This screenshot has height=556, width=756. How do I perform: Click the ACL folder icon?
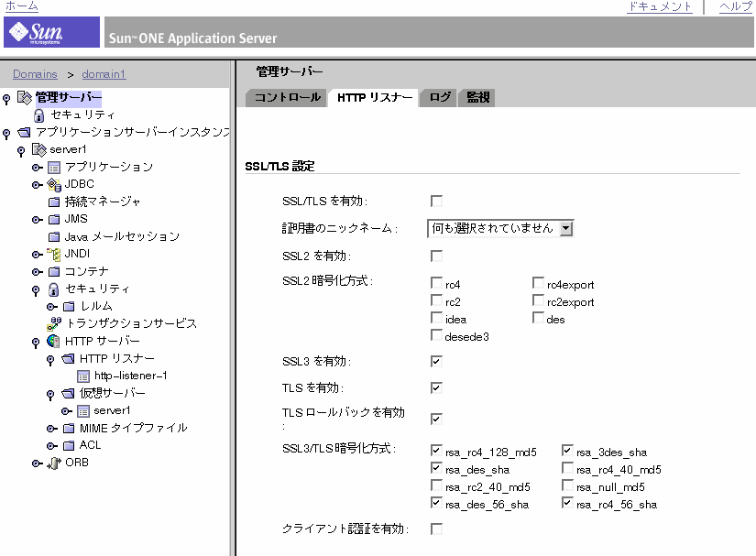pyautogui.click(x=69, y=446)
